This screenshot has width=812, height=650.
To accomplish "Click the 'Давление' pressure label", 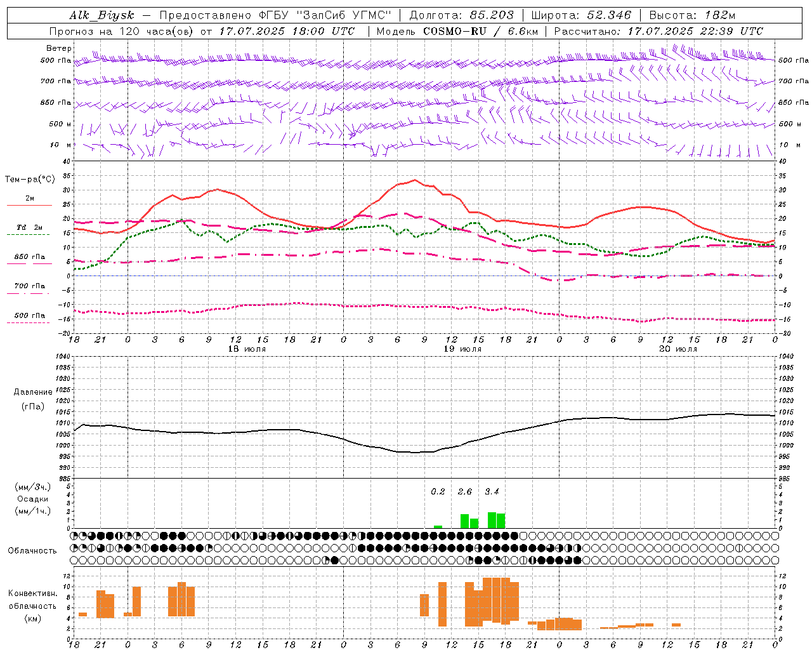I will point(32,392).
